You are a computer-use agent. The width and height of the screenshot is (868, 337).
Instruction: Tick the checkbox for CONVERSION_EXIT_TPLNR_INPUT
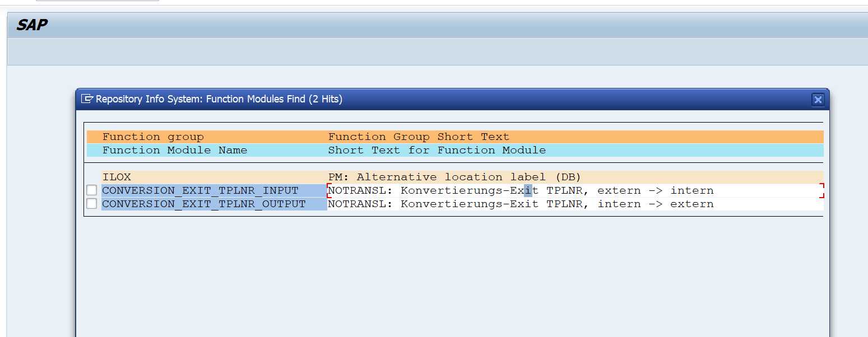coord(92,190)
